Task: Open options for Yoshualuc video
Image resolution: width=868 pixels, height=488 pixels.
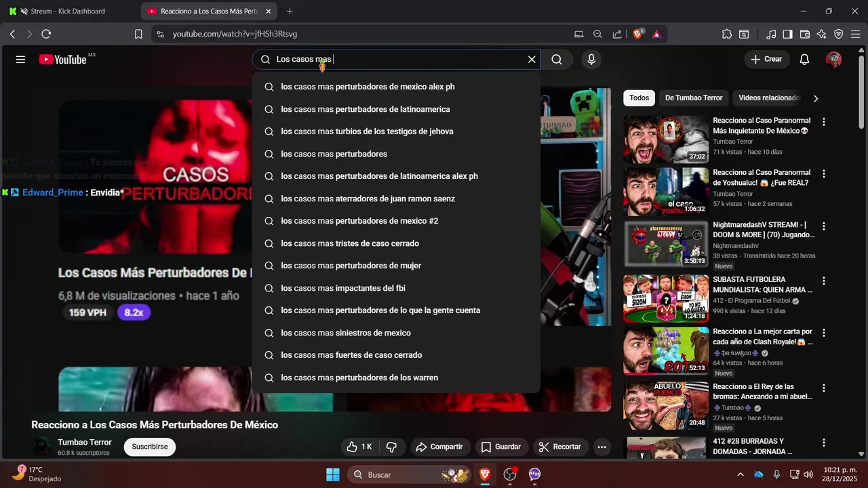Action: (824, 174)
